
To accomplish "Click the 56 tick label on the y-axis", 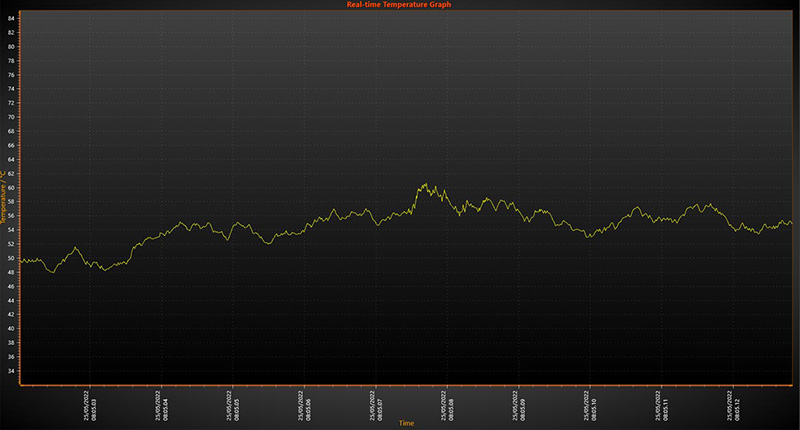I will 11,216.
